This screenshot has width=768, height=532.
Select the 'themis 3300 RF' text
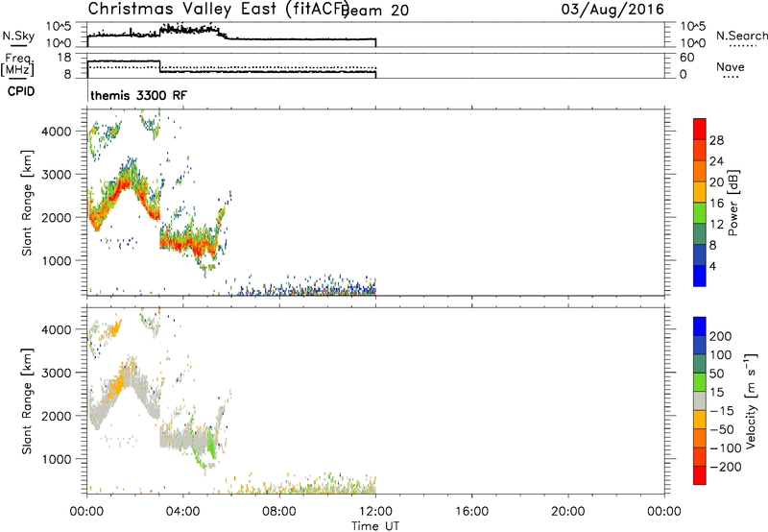[x=138, y=95]
